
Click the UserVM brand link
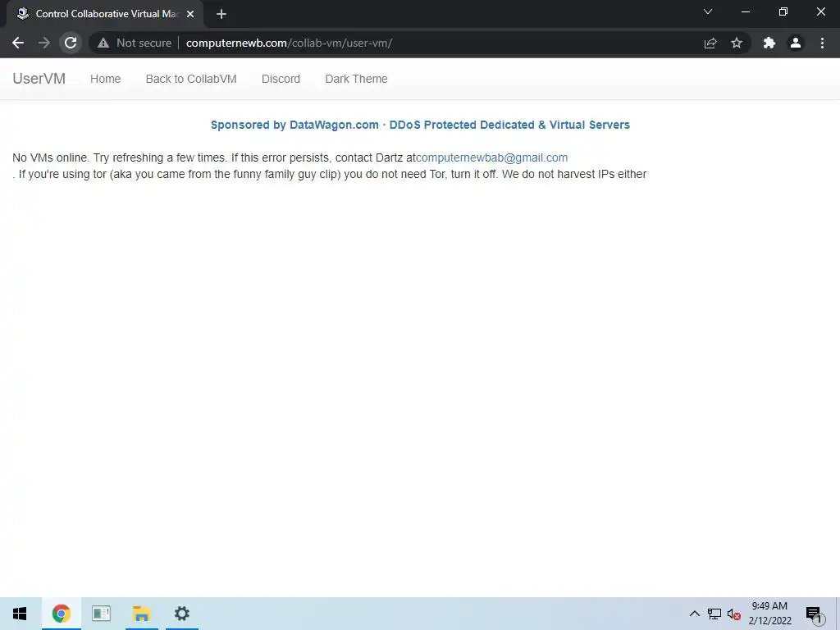point(39,79)
